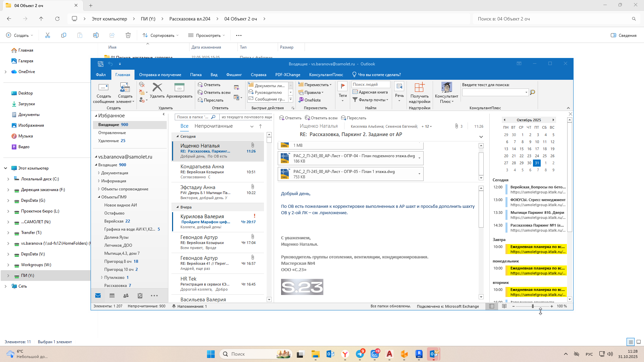
Task: Click the Delete (Удалить) ribbon icon
Action: point(157,88)
